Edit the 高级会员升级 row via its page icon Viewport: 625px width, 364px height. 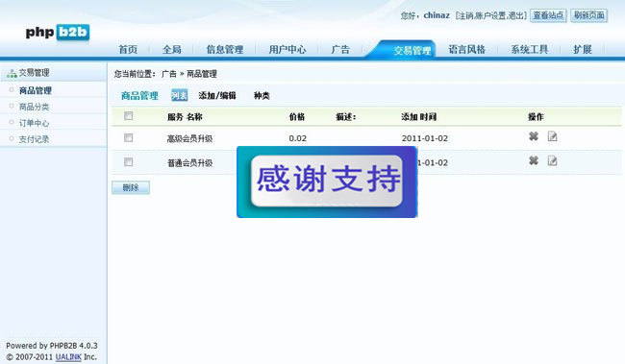pos(552,136)
